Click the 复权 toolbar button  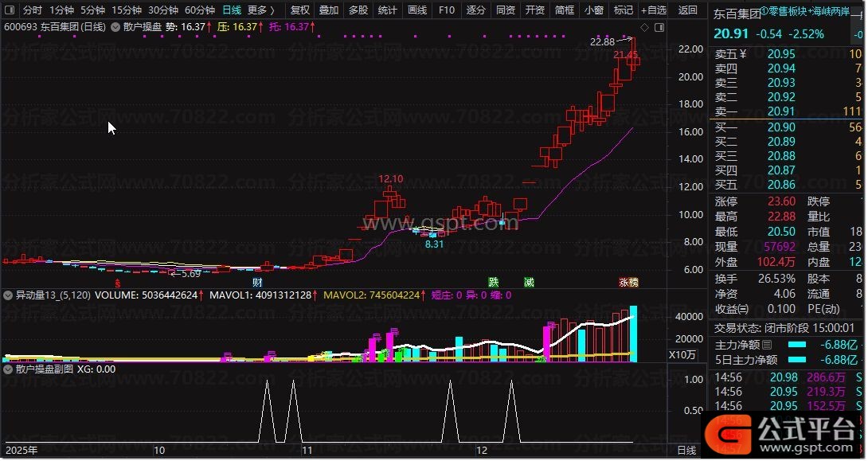[x=300, y=10]
